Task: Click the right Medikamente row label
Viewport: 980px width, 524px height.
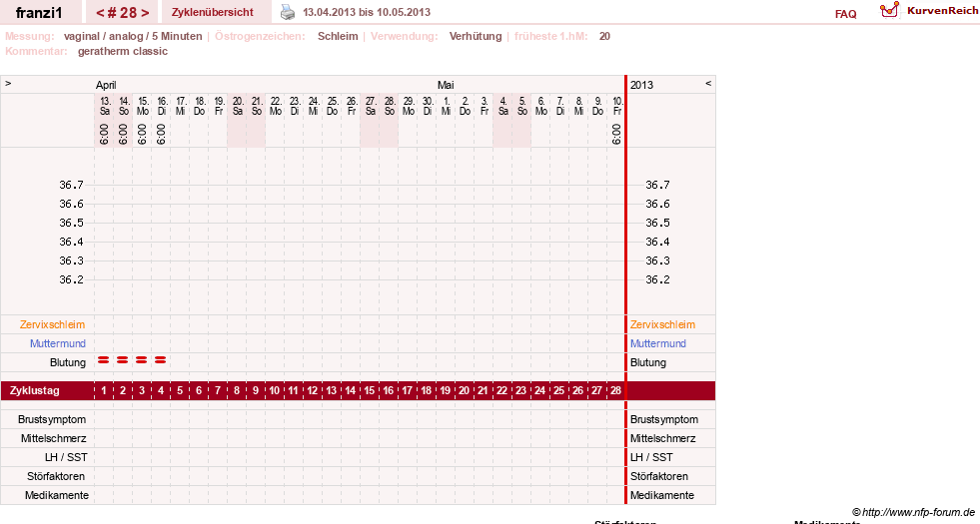Action: coord(662,495)
